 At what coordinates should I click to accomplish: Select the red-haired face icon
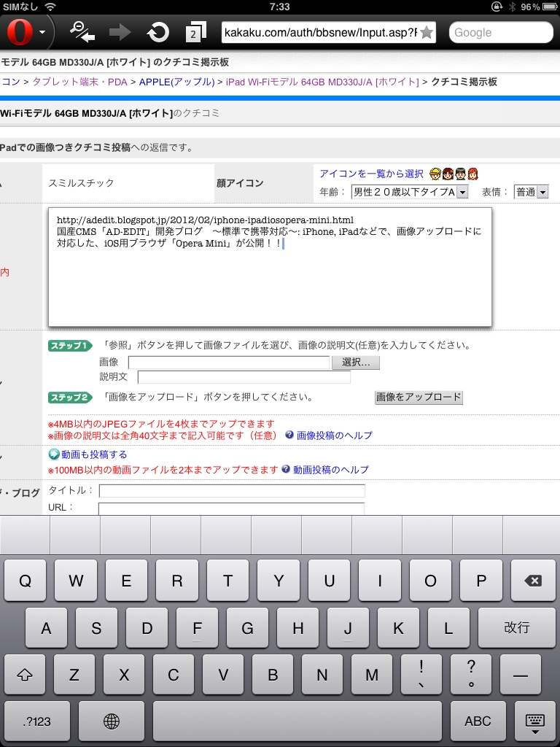472,174
